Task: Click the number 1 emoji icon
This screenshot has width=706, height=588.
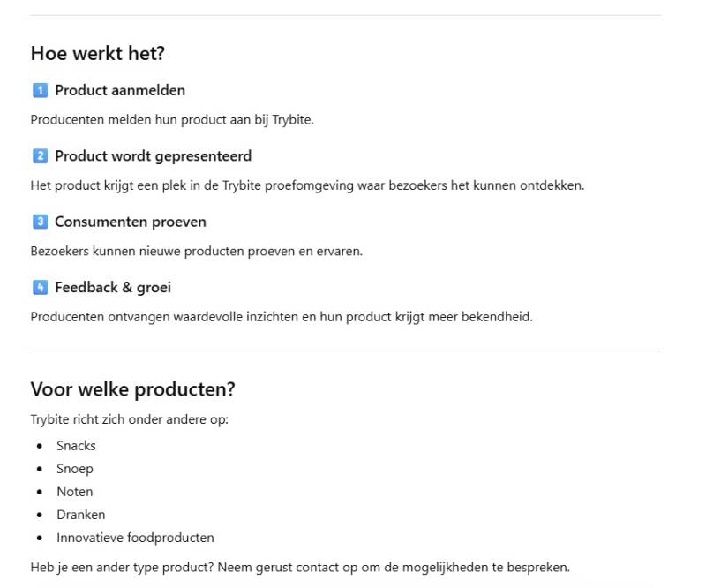Action: pyautogui.click(x=39, y=90)
